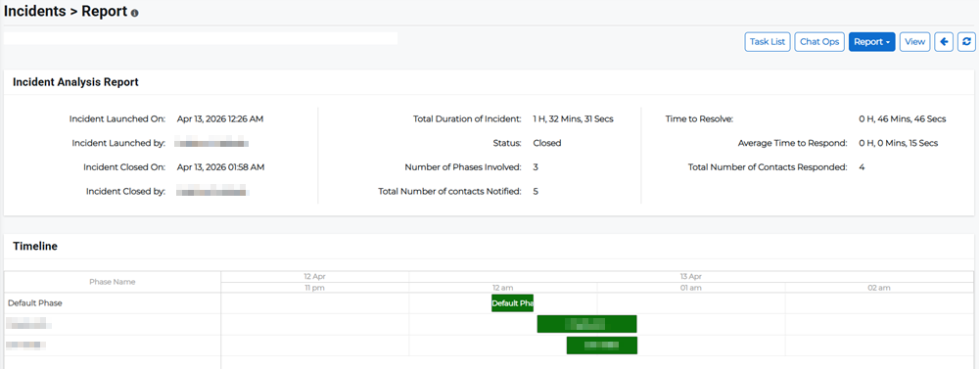Screen dimensions: 980x369
Task: Click the View button
Action: tap(915, 42)
